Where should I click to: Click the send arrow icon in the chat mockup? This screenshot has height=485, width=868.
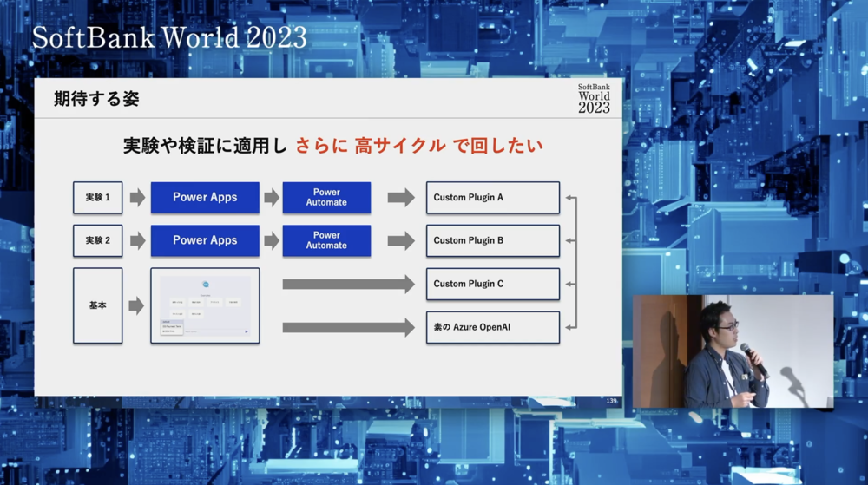(246, 331)
